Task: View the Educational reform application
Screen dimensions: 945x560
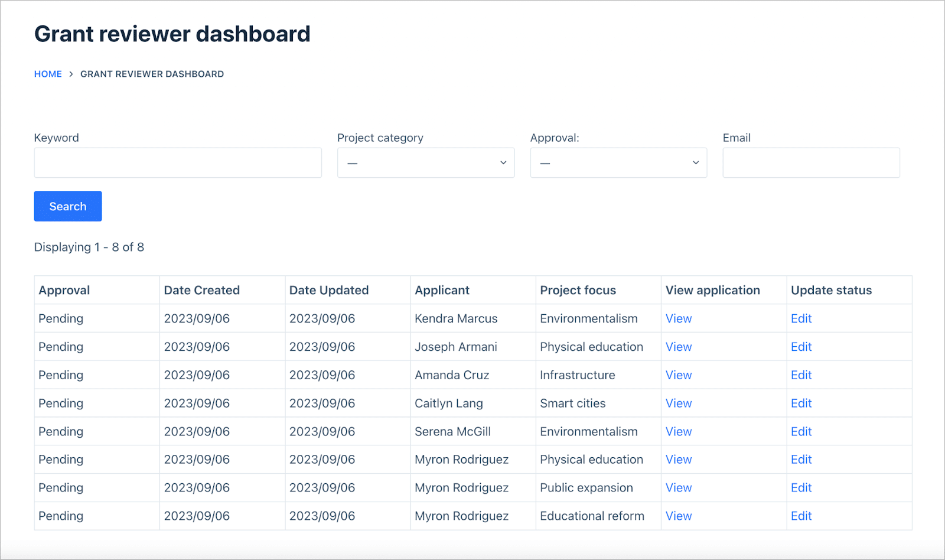Action: point(678,516)
